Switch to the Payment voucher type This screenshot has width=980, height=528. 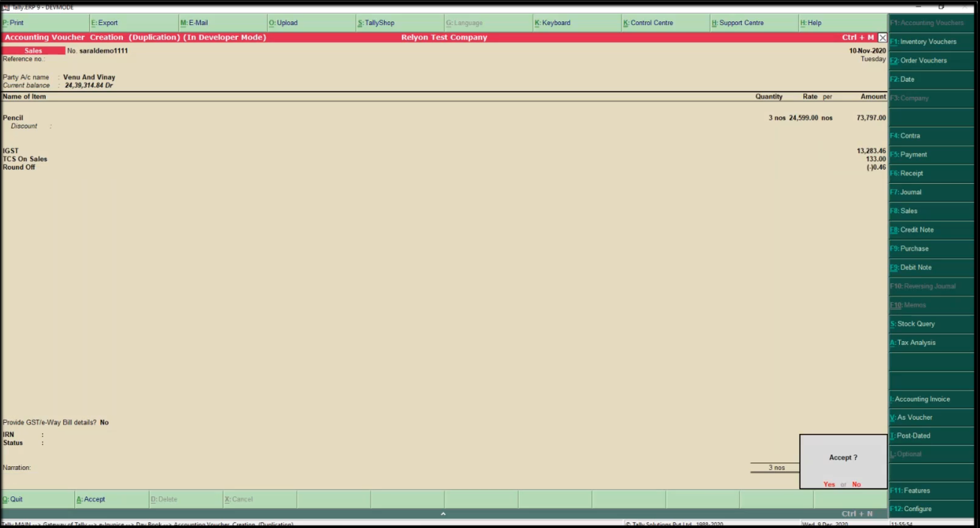(931, 154)
